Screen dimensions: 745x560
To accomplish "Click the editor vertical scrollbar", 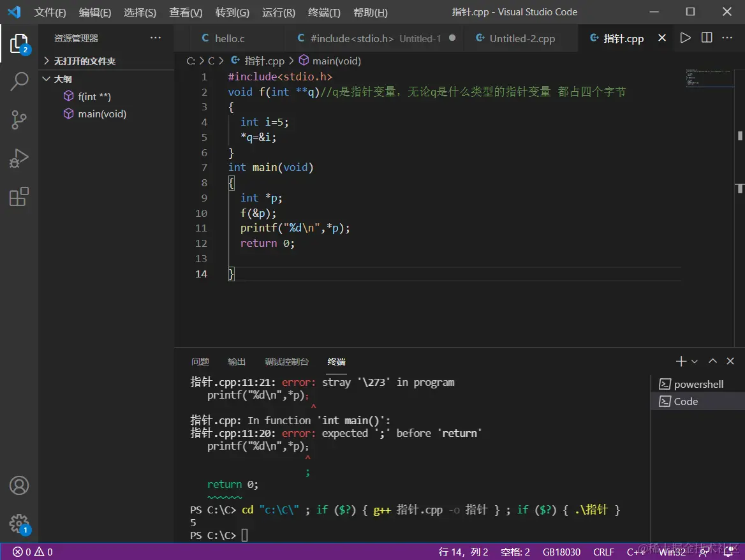I will pyautogui.click(x=740, y=207).
